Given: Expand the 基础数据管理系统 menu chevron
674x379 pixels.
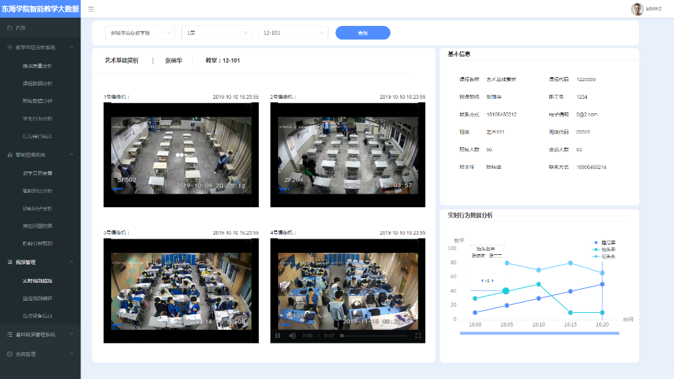Looking at the screenshot, I should [x=71, y=334].
